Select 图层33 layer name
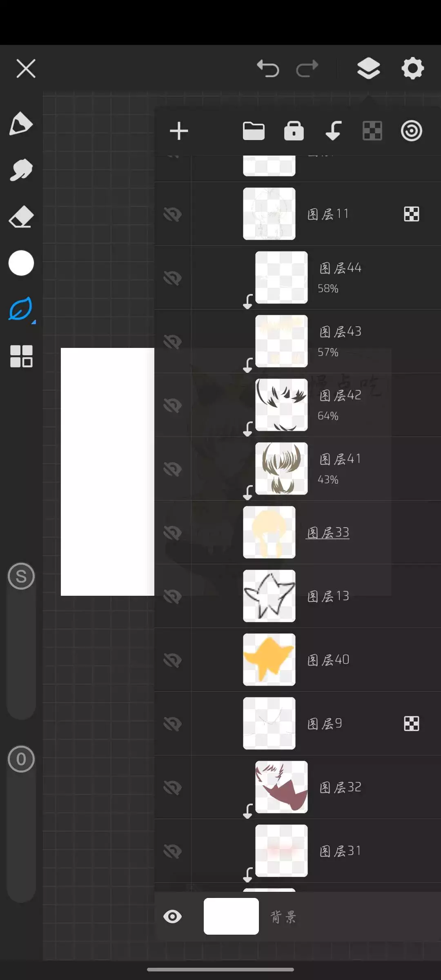The image size is (441, 980). click(x=328, y=532)
